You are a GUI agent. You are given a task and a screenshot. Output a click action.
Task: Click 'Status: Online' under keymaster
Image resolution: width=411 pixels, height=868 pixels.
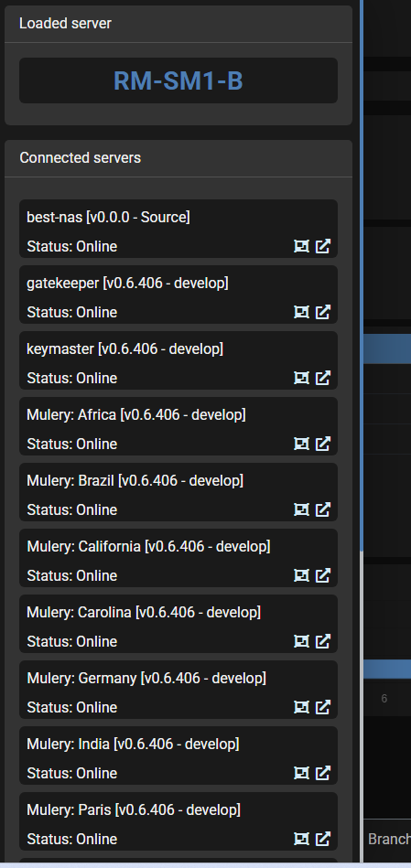click(72, 379)
